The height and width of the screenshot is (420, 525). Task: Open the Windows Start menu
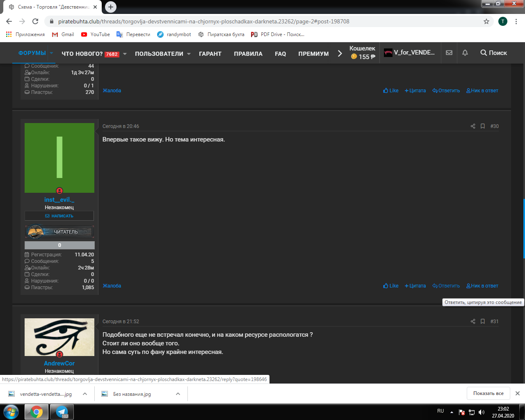[11, 412]
